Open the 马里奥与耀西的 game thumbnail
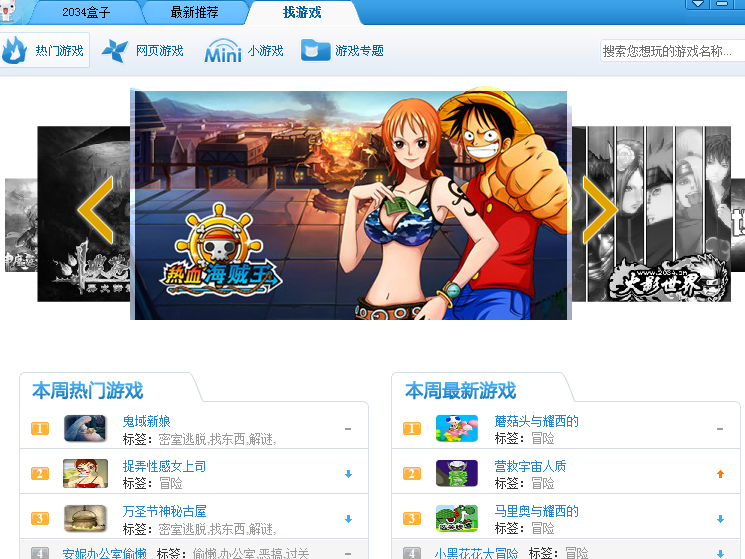Screen dimensions: 745x559 tap(457, 519)
